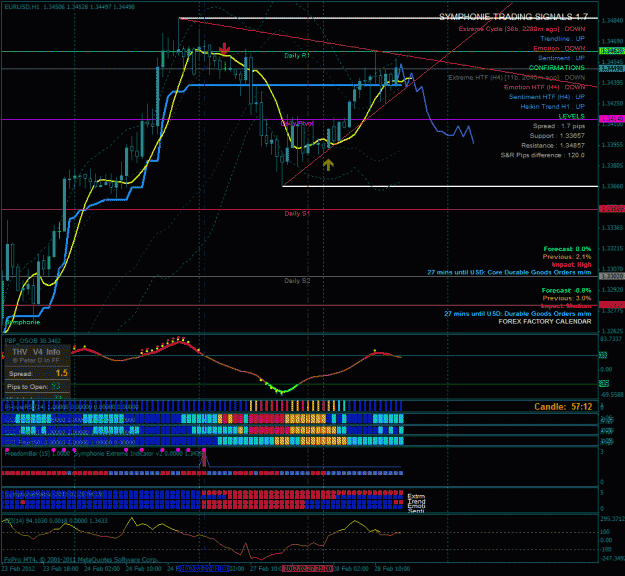625x576 pixels.
Task: Click 'Core Durable Goods Orders m/m' news line
Action: click(x=509, y=272)
